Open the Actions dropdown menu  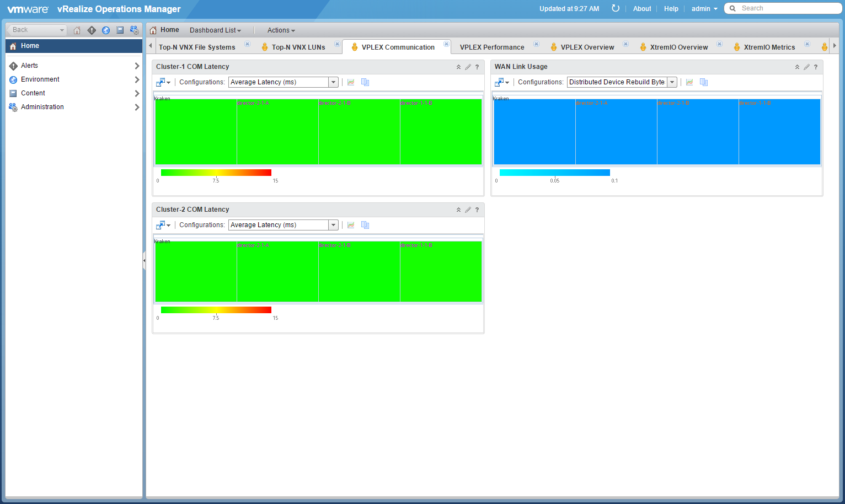click(x=281, y=30)
